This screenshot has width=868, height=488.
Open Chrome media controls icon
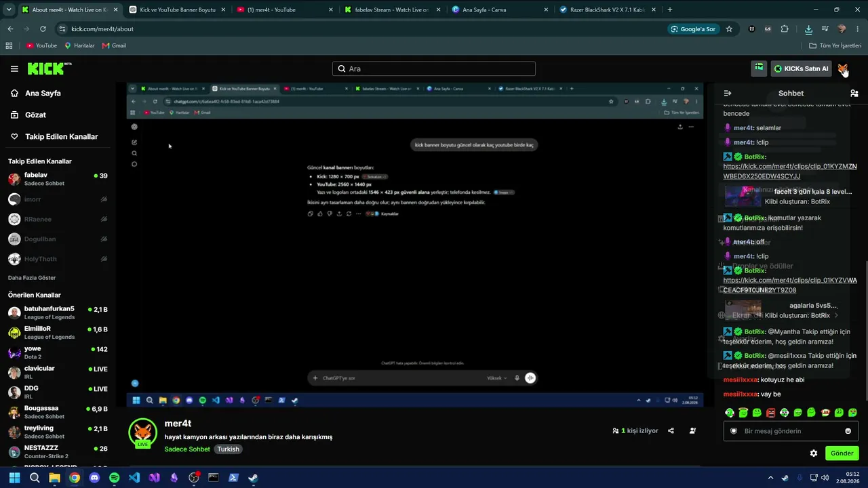[x=825, y=29]
